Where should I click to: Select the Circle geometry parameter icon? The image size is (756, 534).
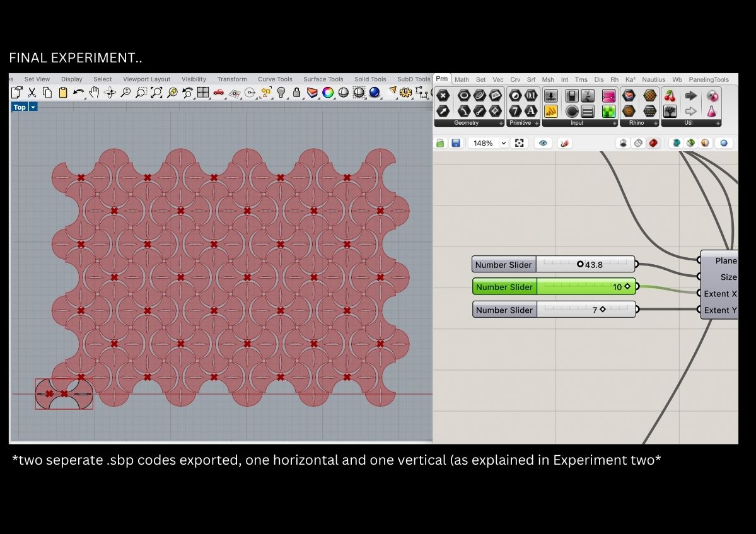click(464, 96)
